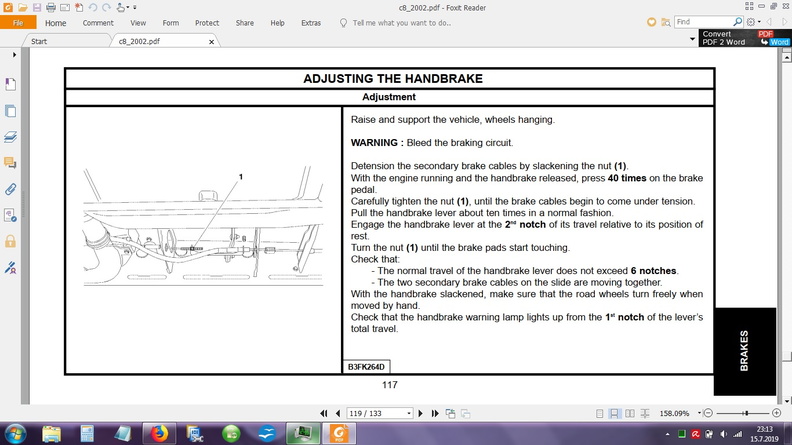Create a new PDF from blank page icon
The image size is (792, 445).
[79, 8]
